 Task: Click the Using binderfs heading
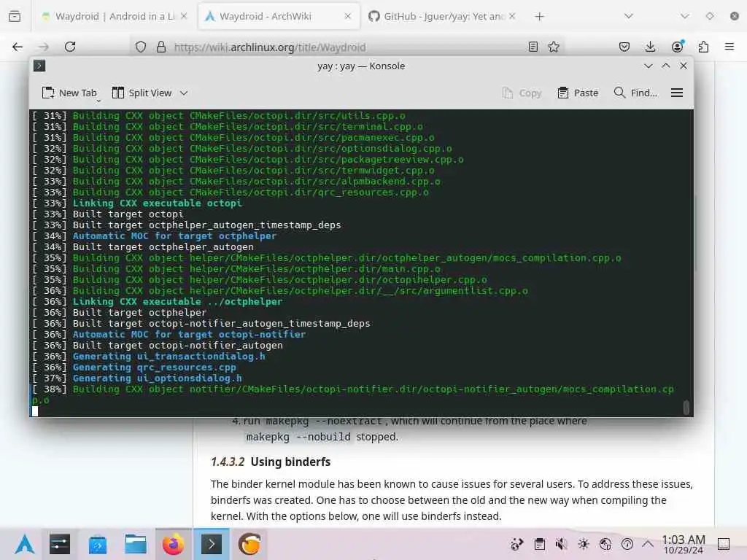(x=290, y=462)
